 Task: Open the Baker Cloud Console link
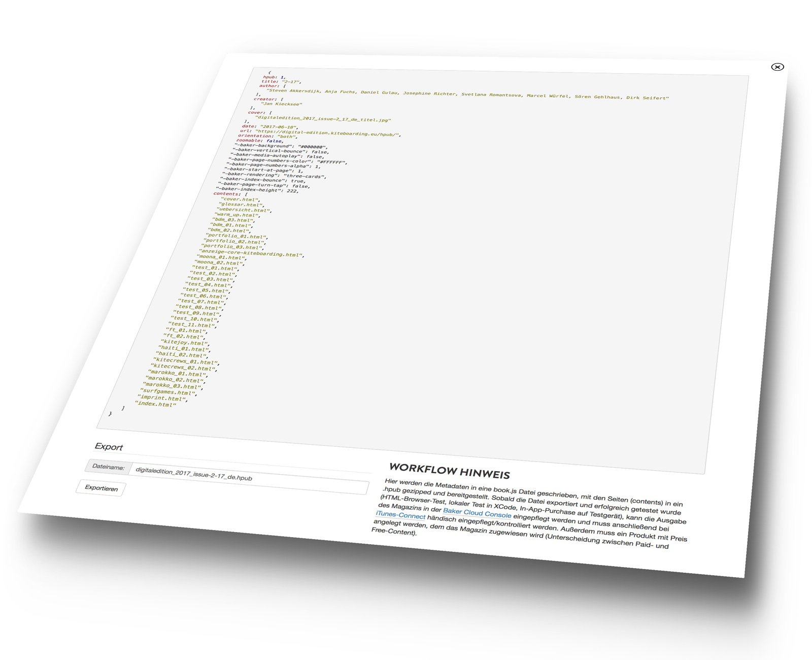(477, 513)
